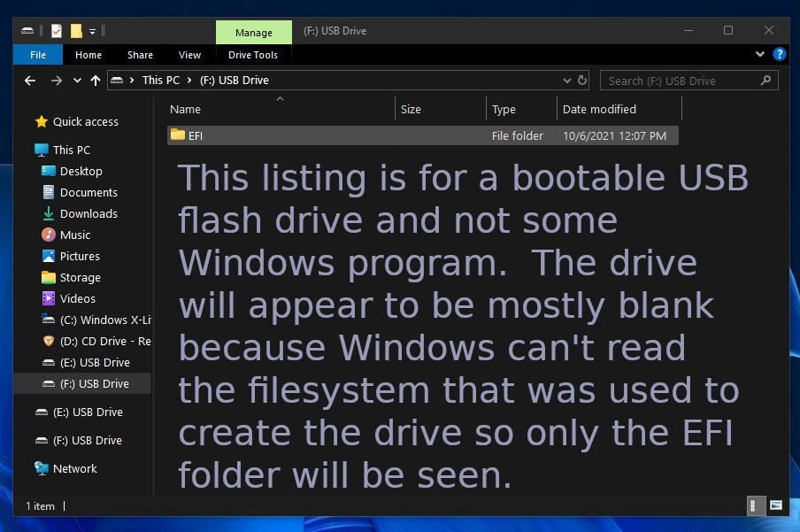Click the This PC monitor icon
The image size is (800, 532).
pyautogui.click(x=42, y=150)
